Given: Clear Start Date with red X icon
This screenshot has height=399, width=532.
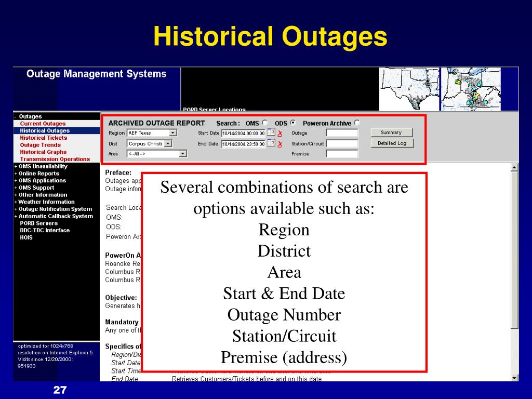Looking at the screenshot, I should click(280, 134).
